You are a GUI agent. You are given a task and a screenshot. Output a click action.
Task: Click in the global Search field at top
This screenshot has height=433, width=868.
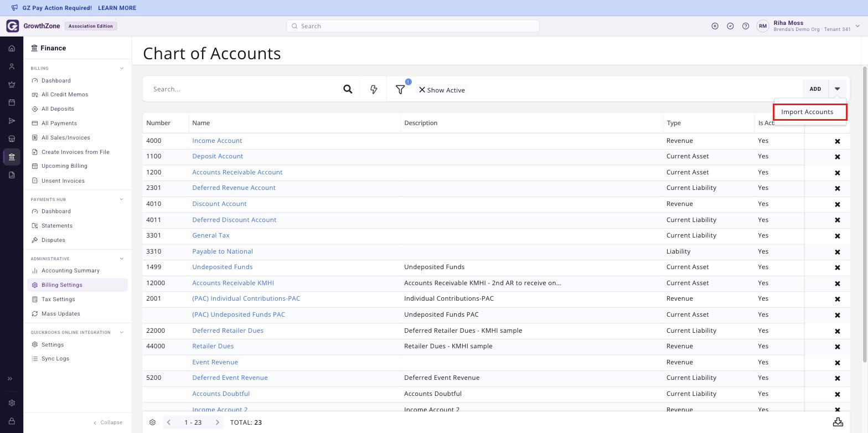[413, 26]
